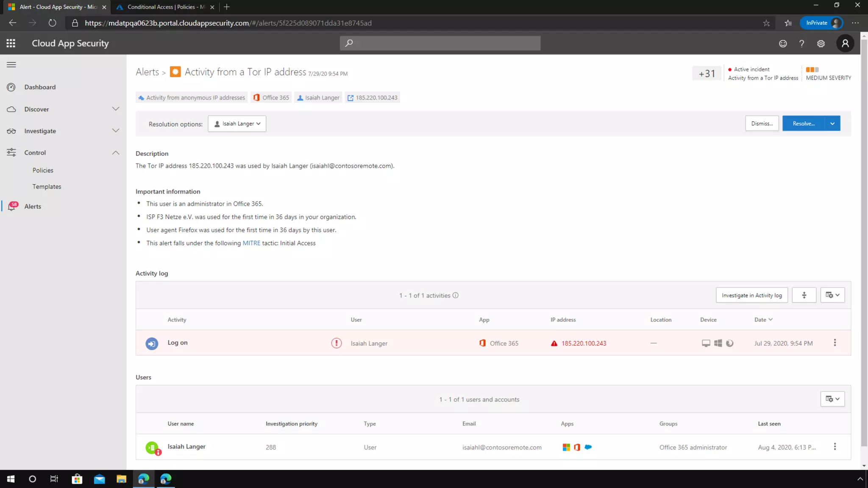The height and width of the screenshot is (488, 868).
Task: Click the Dismiss button
Action: (x=762, y=124)
